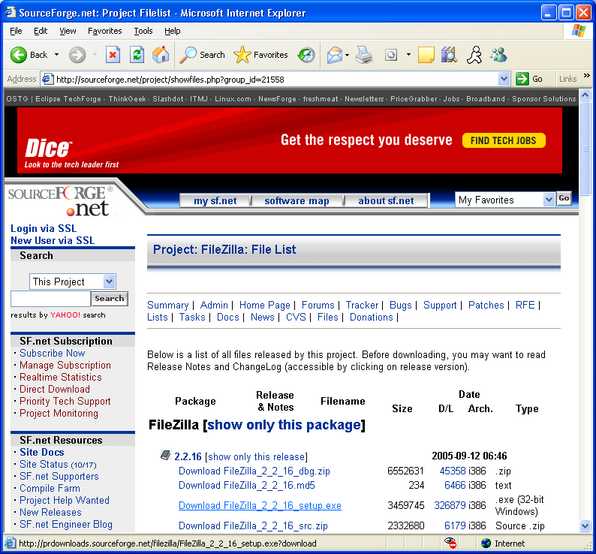Viewport: 596px width, 554px height.
Task: Refresh the page using green arrows icon
Action: (x=136, y=55)
